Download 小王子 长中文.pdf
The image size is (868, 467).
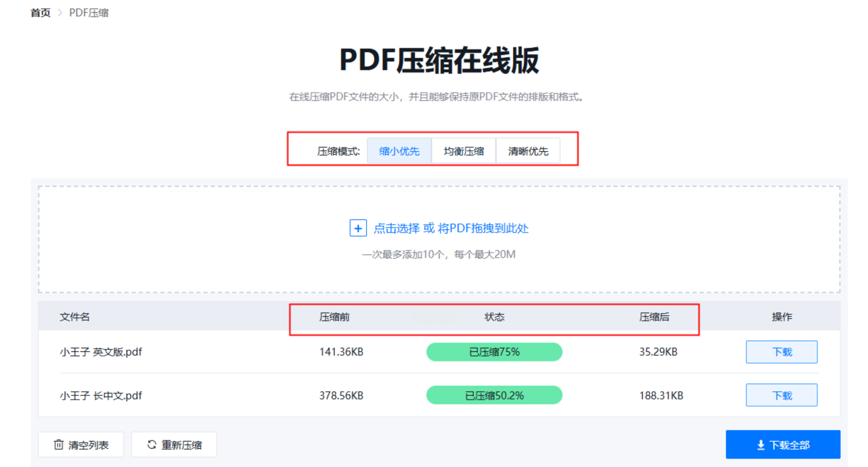tap(781, 395)
